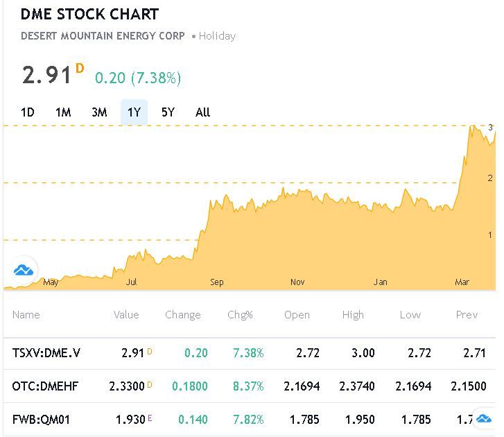Switch chart to 1M range
Image resolution: width=504 pixels, height=437 pixels.
63,112
